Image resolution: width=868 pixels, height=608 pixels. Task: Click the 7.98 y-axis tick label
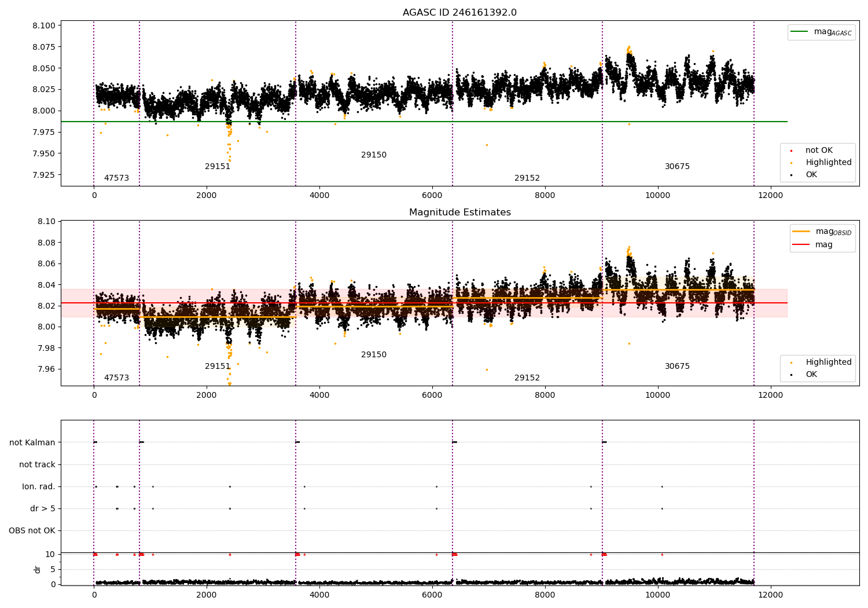click(x=46, y=348)
